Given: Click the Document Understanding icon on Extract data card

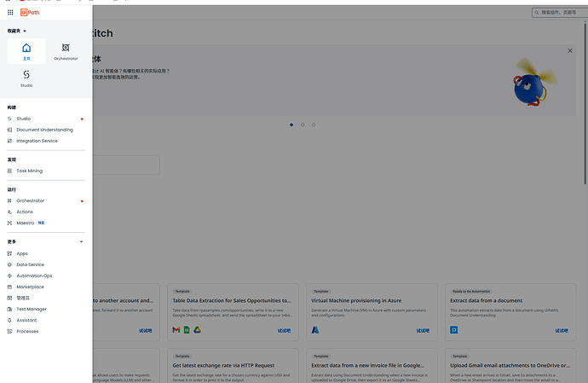Looking at the screenshot, I should click(x=453, y=329).
